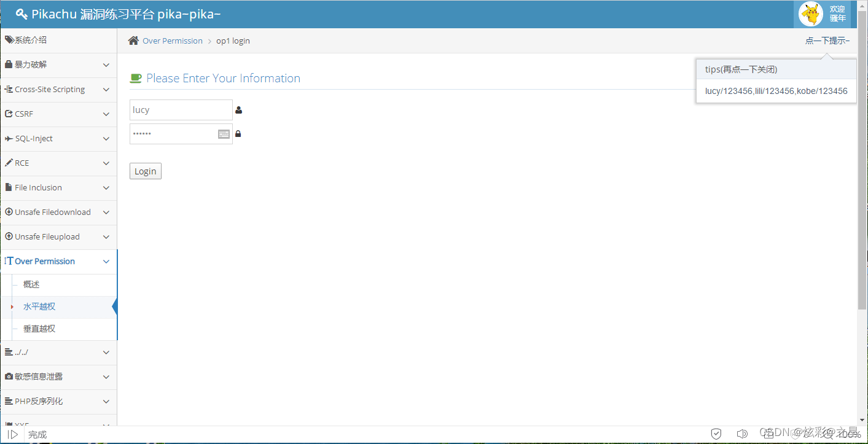Open the SQL-Inject menu label

coord(34,139)
